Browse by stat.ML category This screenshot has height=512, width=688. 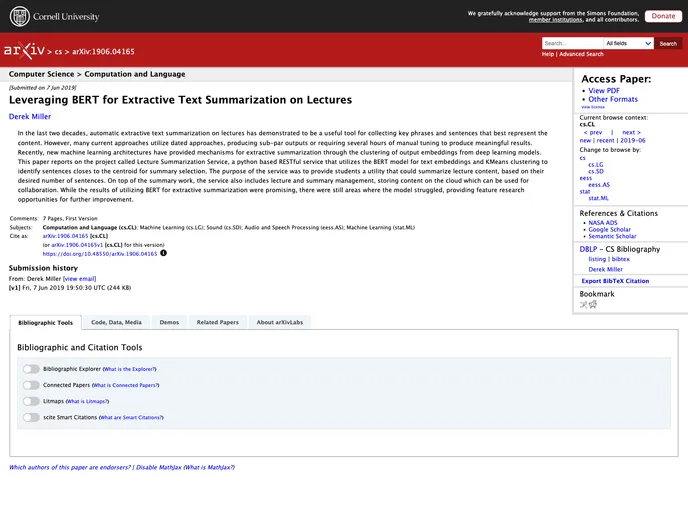(x=598, y=198)
